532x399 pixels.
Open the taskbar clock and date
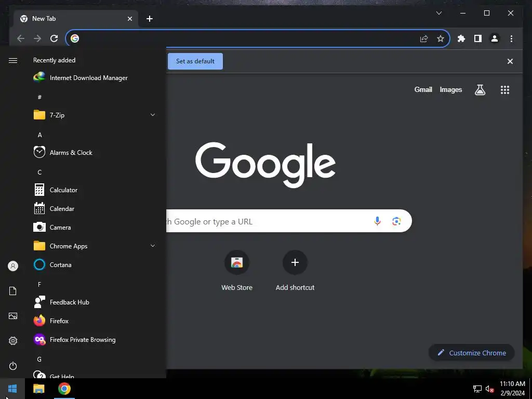(x=512, y=389)
